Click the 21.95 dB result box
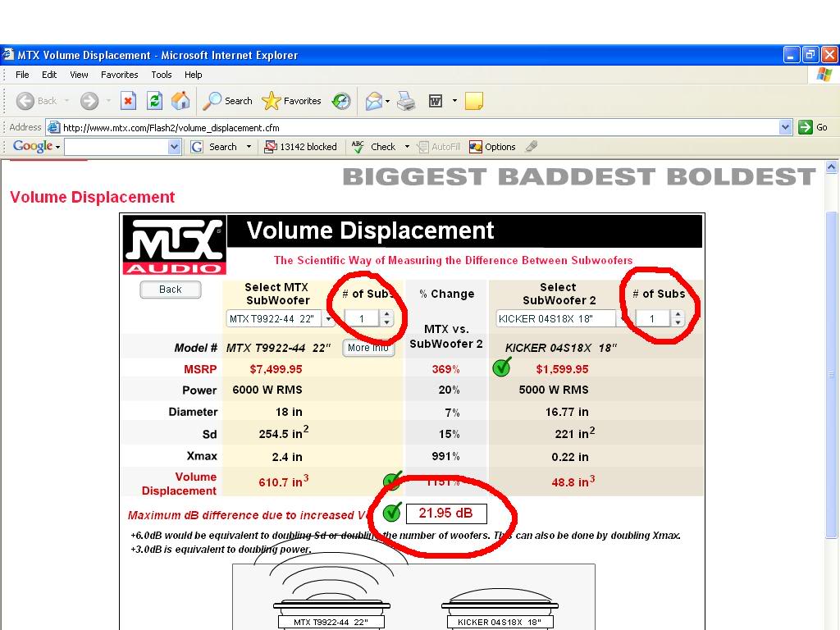This screenshot has height=630, width=840. coord(445,514)
